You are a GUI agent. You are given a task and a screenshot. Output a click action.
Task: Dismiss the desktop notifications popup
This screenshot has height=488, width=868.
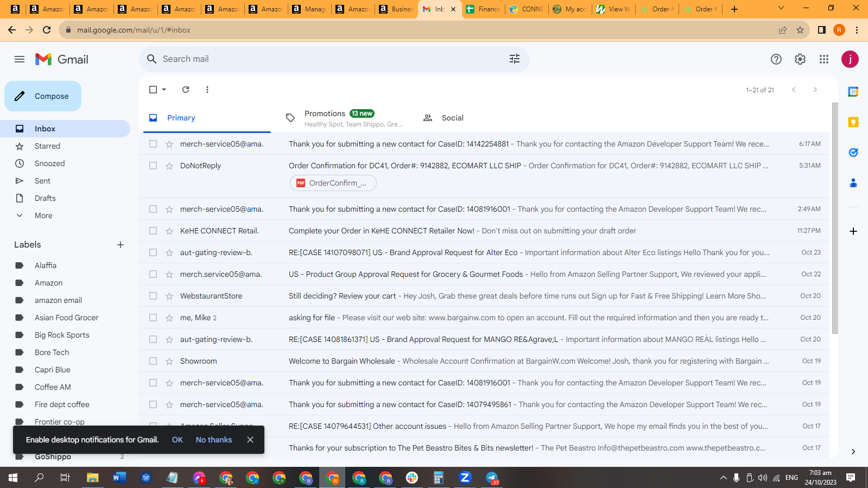[x=250, y=440]
